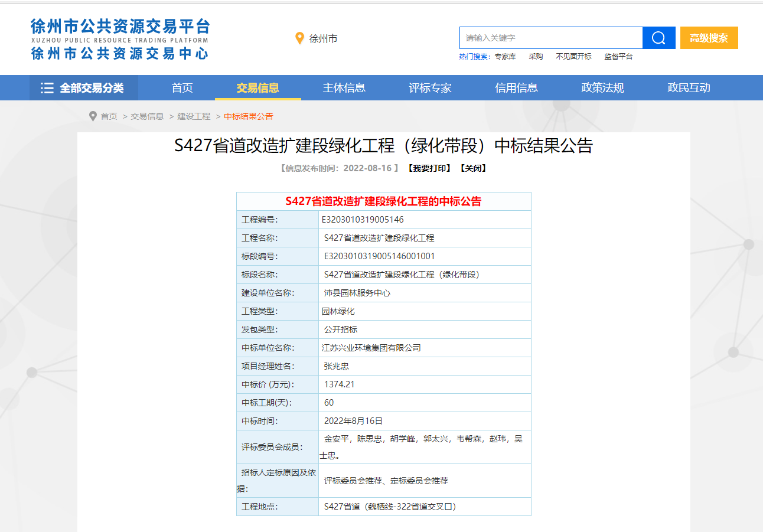763x532 pixels.
Task: Click project manager name 张兆忠
Action: (x=336, y=366)
